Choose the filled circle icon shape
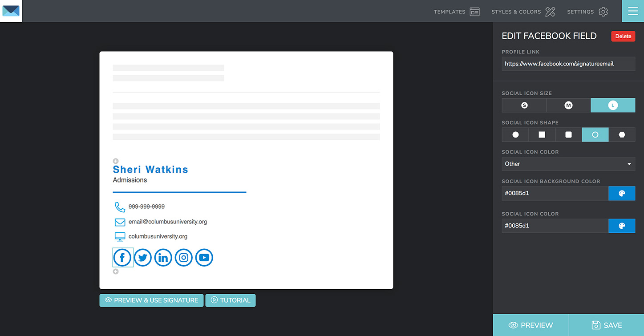The width and height of the screenshot is (644, 336). pos(515,135)
